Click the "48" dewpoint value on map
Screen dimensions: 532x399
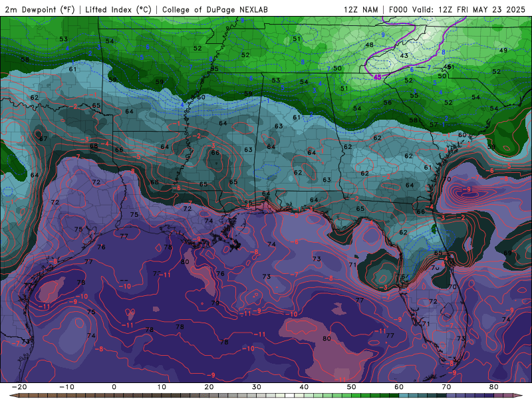coord(369,45)
